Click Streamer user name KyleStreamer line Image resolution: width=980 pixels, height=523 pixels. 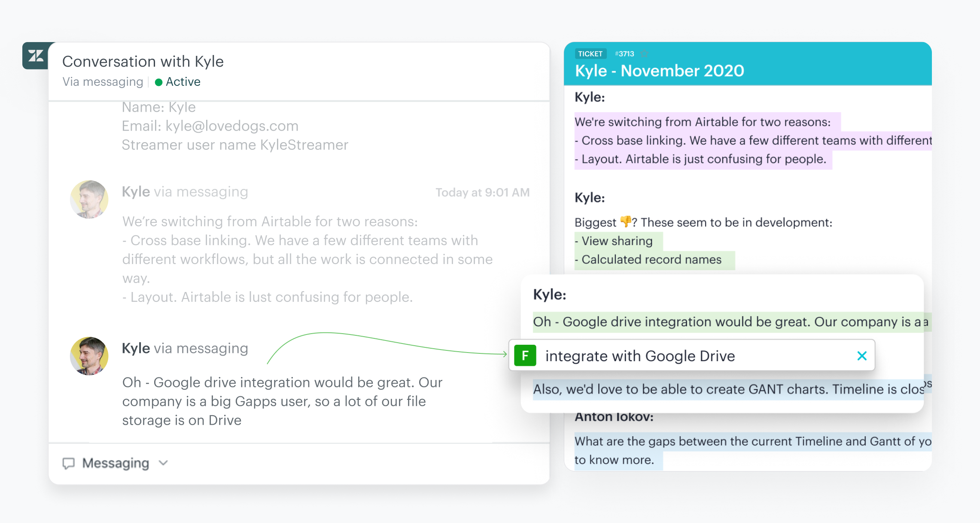pos(235,145)
